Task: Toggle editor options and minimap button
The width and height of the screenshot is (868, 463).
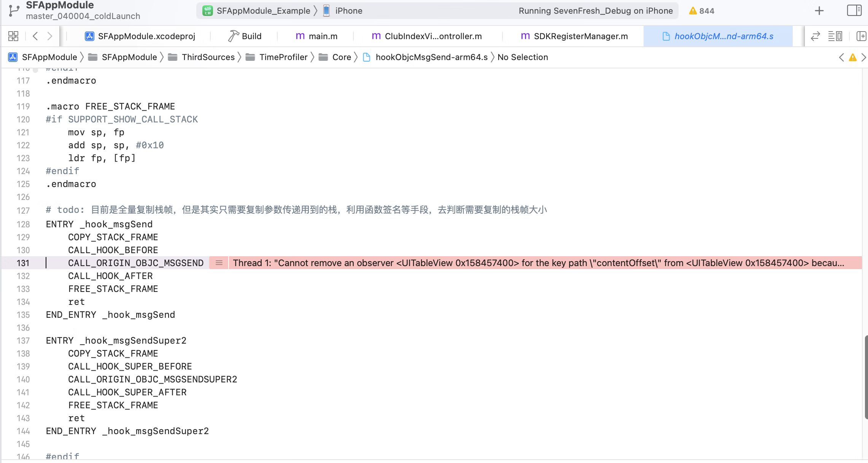Action: pos(835,36)
